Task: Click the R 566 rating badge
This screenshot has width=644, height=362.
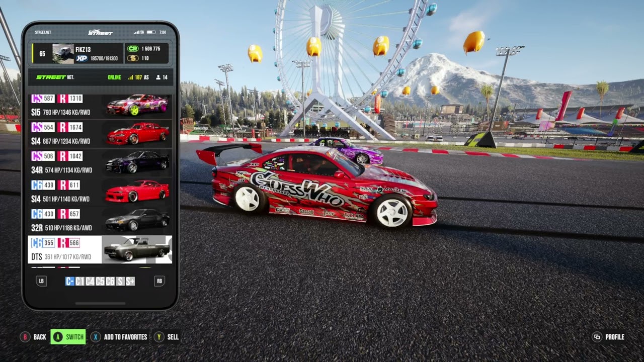Action: pos(69,243)
